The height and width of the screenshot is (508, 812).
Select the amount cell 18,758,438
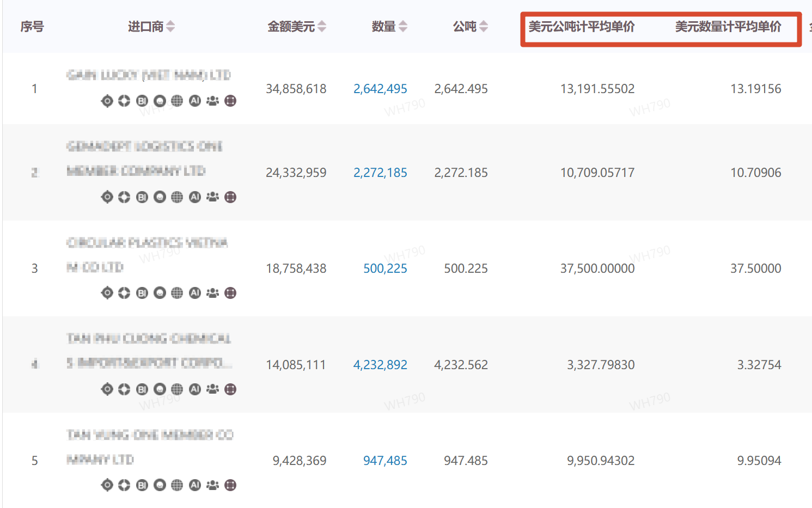pyautogui.click(x=296, y=268)
